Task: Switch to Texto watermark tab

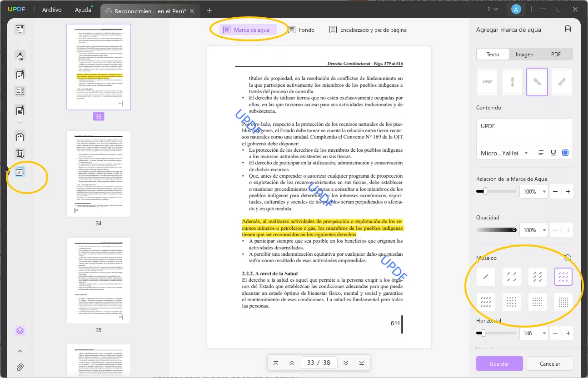Action: click(493, 55)
